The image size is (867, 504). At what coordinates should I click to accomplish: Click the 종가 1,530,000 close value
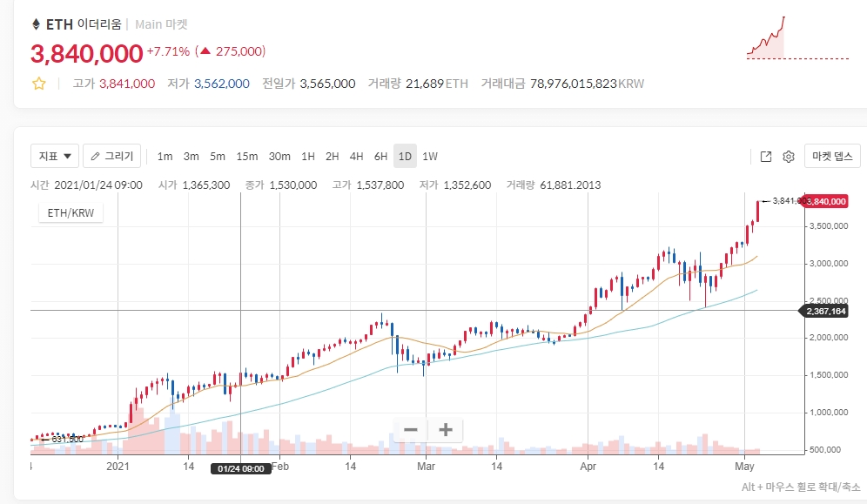(281, 185)
